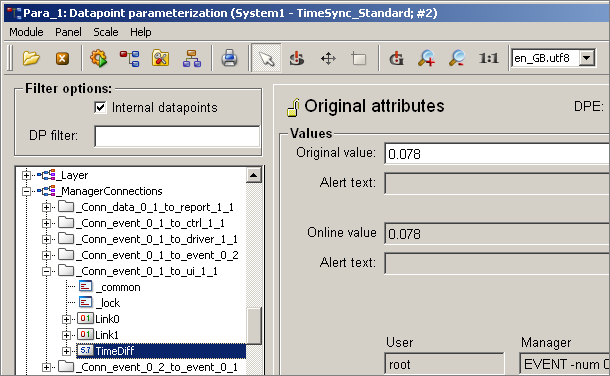610x376 pixels.
Task: Click the zoom out magnifier icon
Action: pyautogui.click(x=457, y=58)
